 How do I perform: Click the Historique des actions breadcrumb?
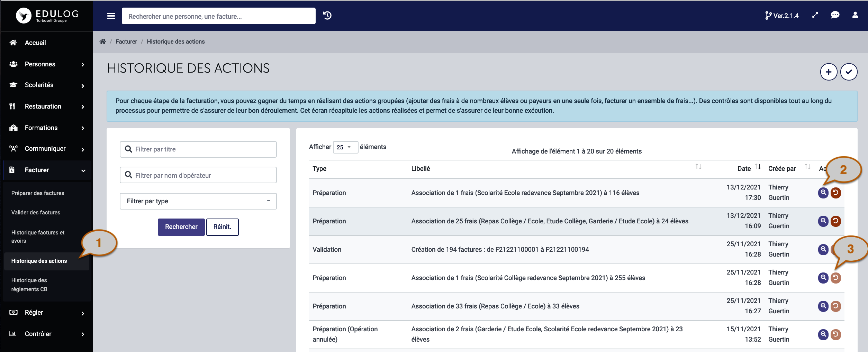point(176,41)
